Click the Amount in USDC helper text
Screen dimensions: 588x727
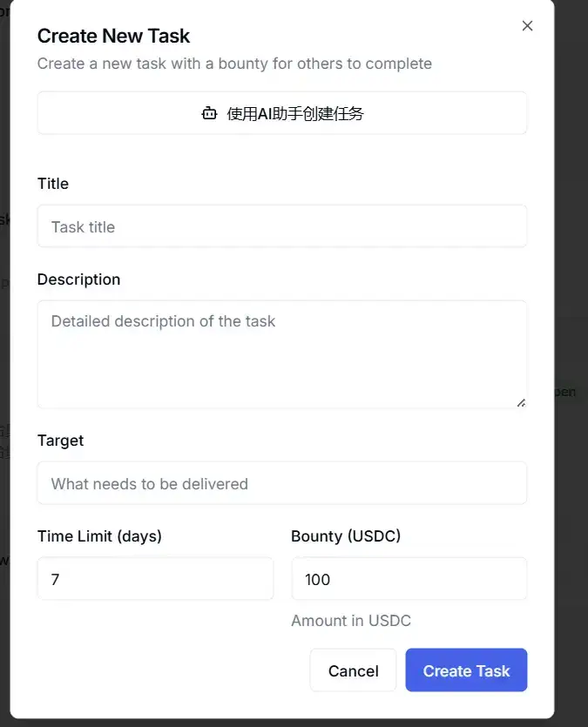click(x=351, y=621)
